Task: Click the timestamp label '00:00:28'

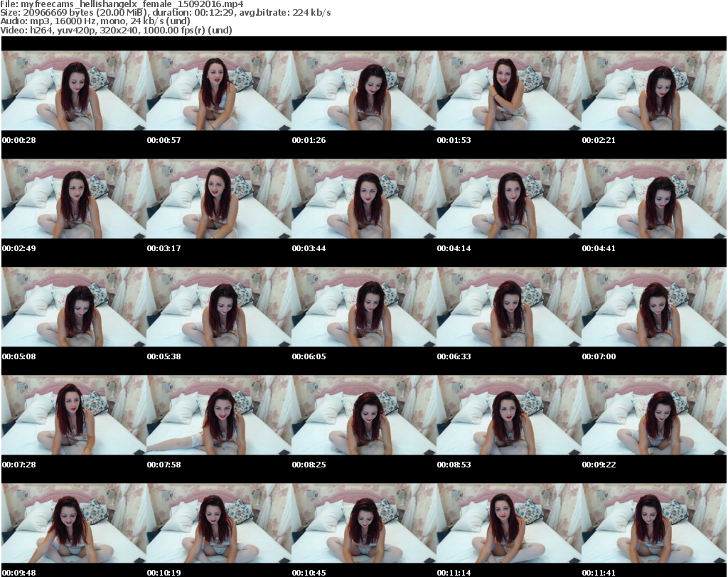Action: [19, 140]
